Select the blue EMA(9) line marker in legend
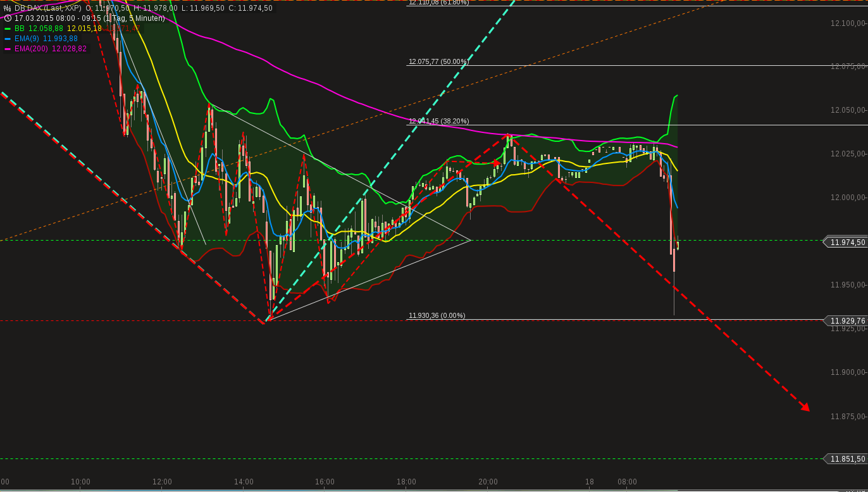Viewport: 868px width, 492px height. [8, 39]
